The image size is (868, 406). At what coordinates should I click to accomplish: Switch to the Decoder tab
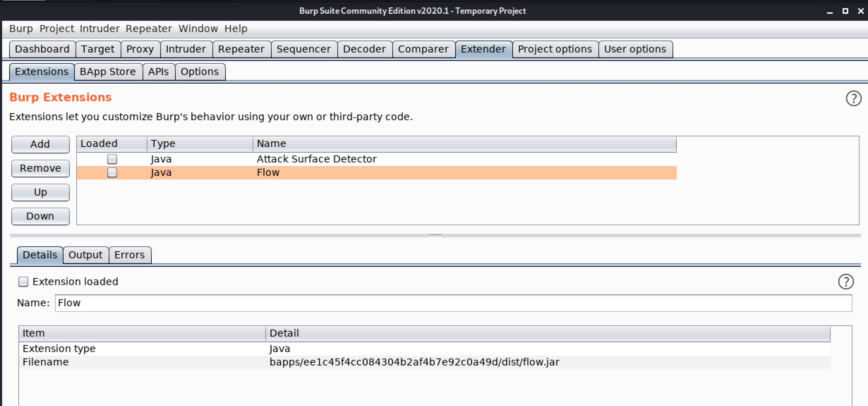pyautogui.click(x=365, y=49)
